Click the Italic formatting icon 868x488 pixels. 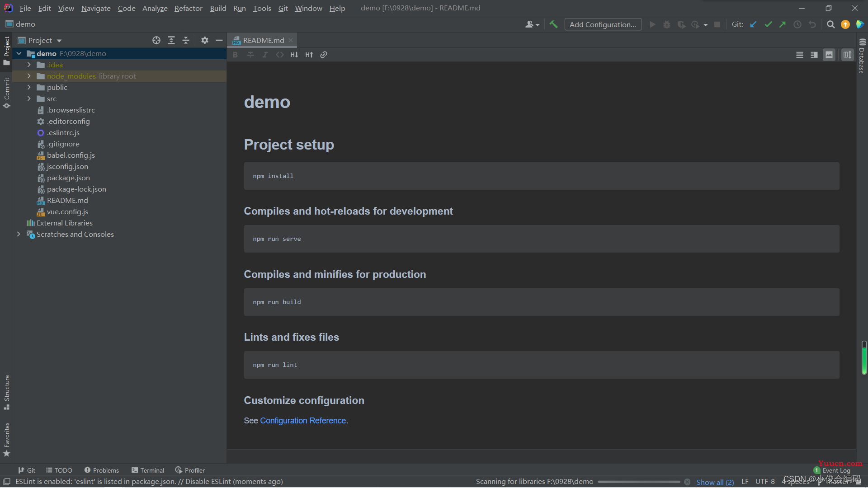click(264, 55)
